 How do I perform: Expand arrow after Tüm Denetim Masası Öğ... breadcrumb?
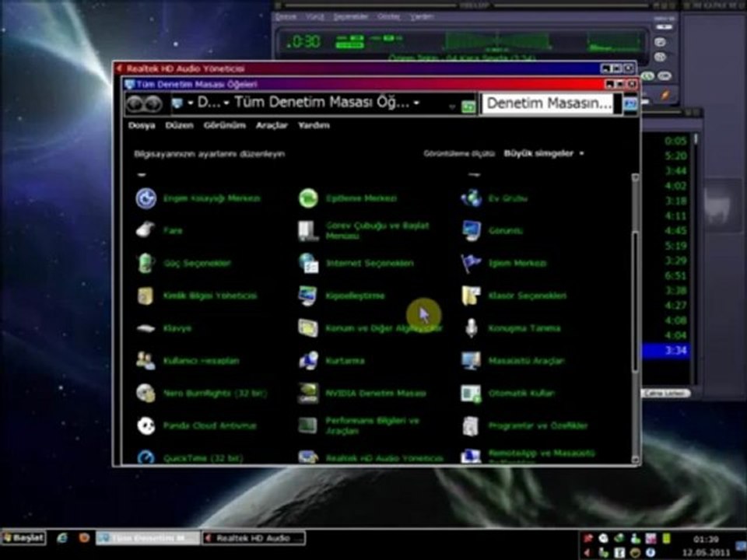pyautogui.click(x=416, y=103)
